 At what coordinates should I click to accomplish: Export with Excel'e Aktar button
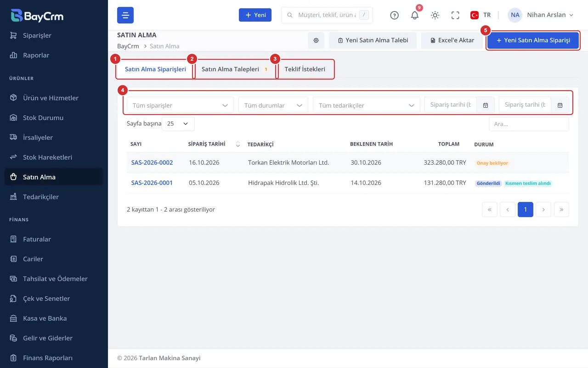coord(452,40)
